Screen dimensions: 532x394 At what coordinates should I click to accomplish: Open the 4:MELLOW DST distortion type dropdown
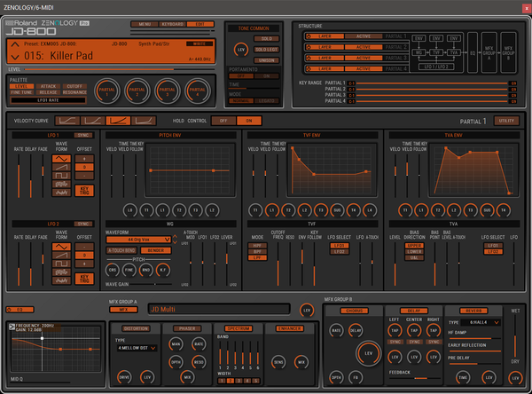(137, 348)
